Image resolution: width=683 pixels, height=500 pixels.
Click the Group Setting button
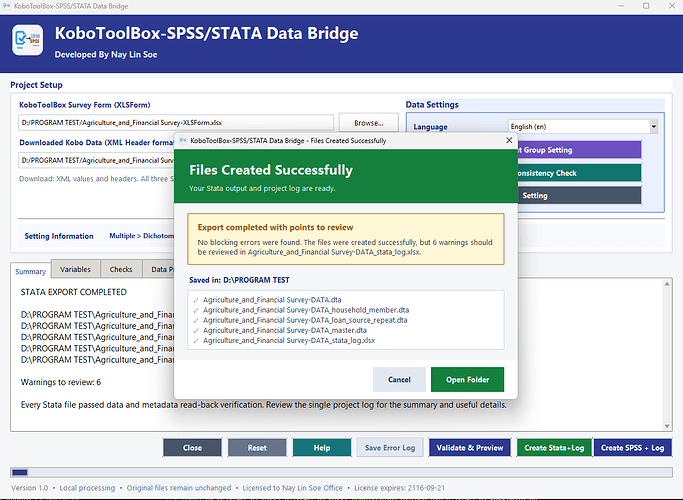click(579, 150)
